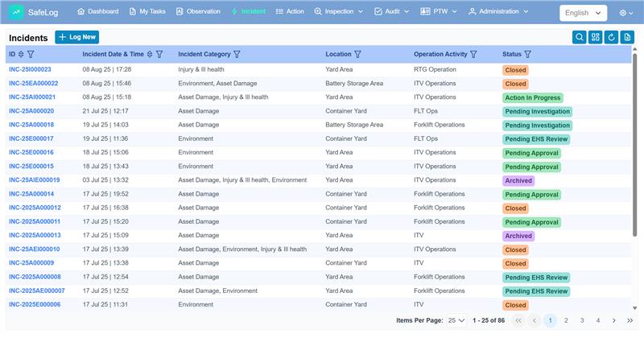644x338 pixels.
Task: Expand the English language dropdown
Action: pos(584,13)
